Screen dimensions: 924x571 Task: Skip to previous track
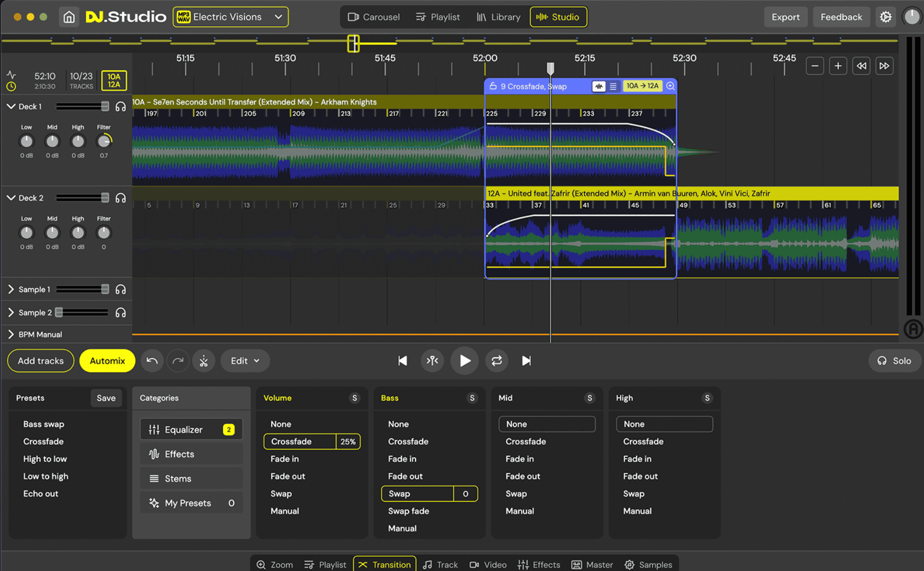pos(402,360)
